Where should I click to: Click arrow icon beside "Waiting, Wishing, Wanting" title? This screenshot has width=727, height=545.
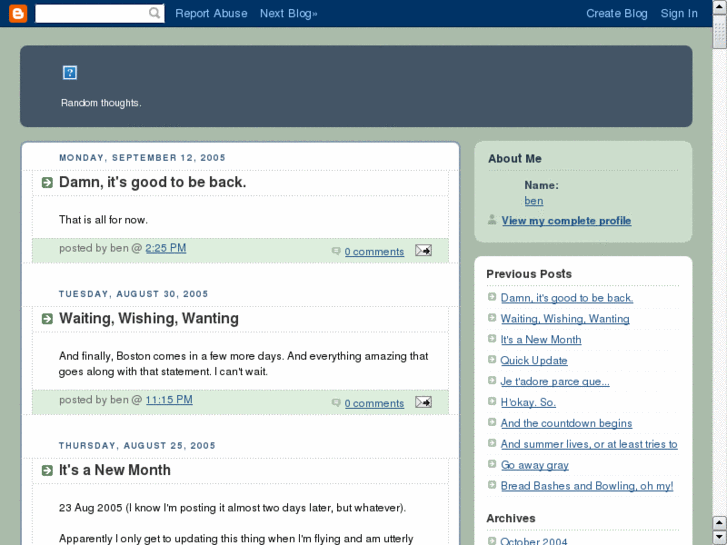click(47, 319)
